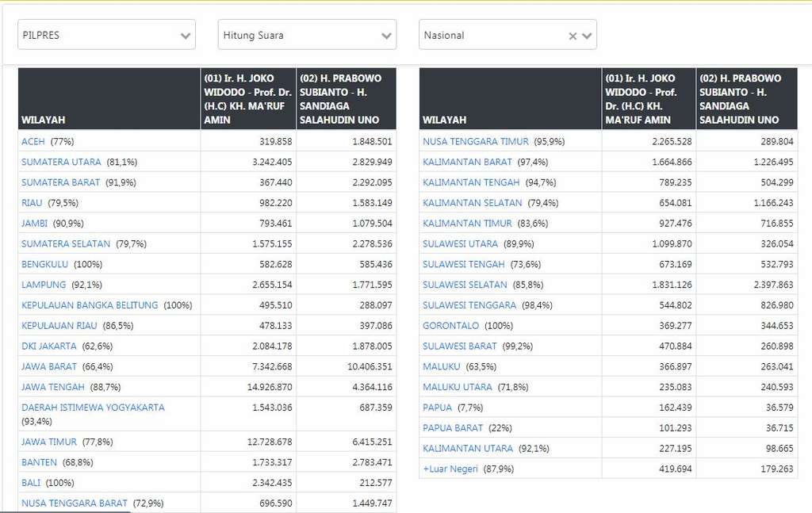Screen dimensions: 812x513
Task: Click the left table WILAYAH column header
Action: pyautogui.click(x=109, y=98)
